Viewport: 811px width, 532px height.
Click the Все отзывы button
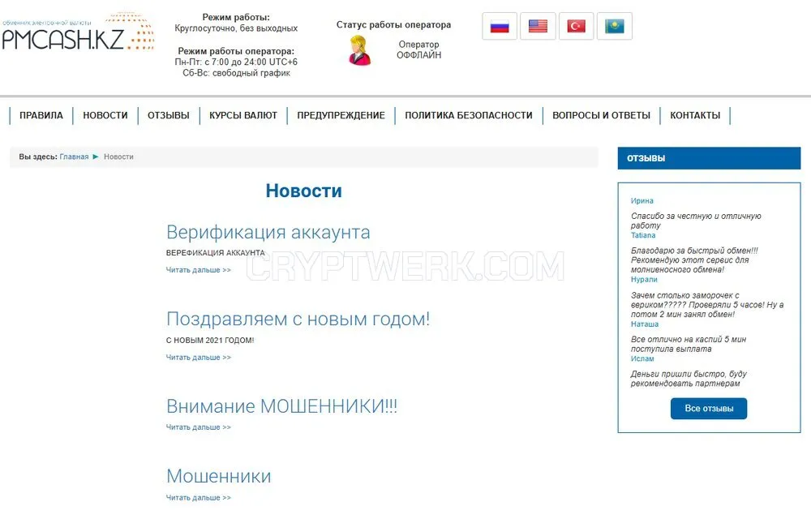[709, 409]
